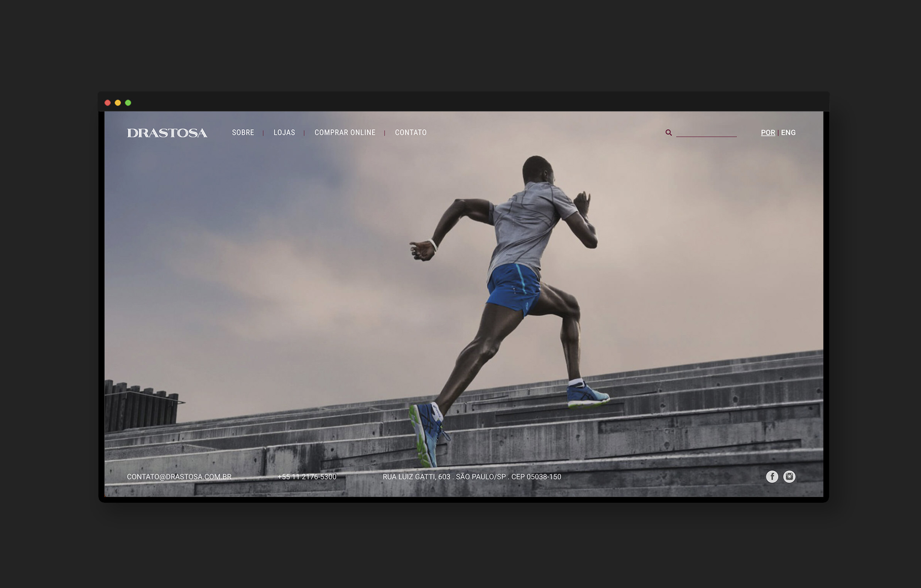Go to the LOJAS page

pyautogui.click(x=284, y=133)
